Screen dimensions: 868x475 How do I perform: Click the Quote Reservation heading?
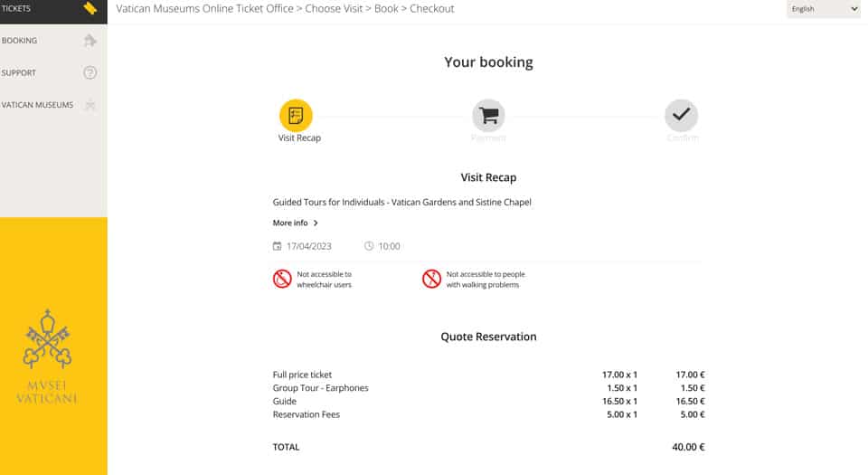click(488, 337)
